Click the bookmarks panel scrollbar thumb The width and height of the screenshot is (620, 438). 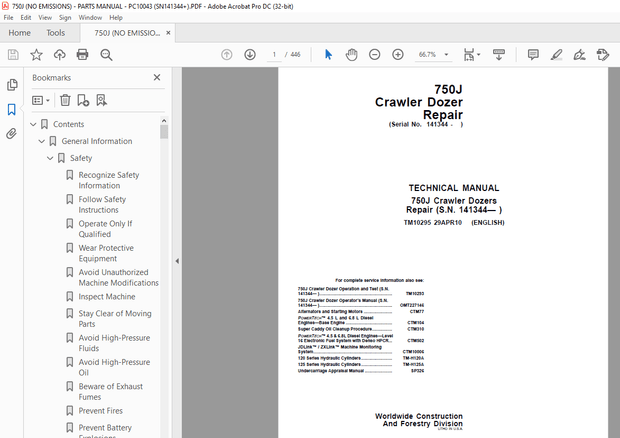coord(164,132)
